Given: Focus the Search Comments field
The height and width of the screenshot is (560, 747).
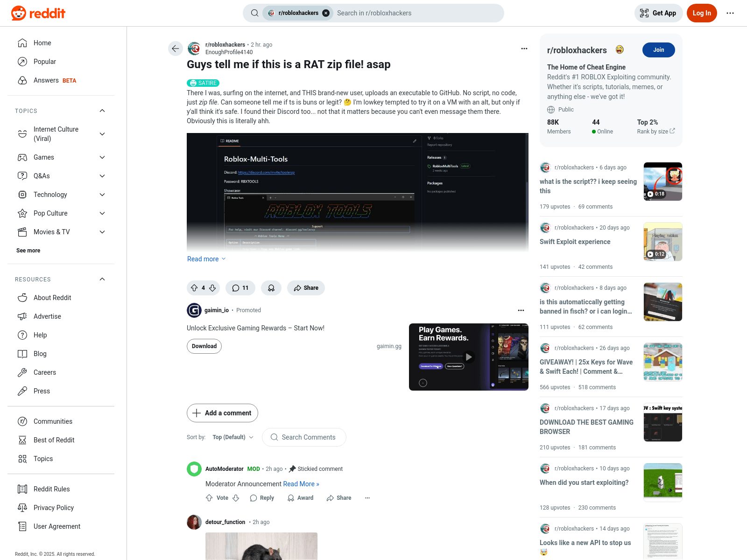Looking at the screenshot, I should coord(304,437).
